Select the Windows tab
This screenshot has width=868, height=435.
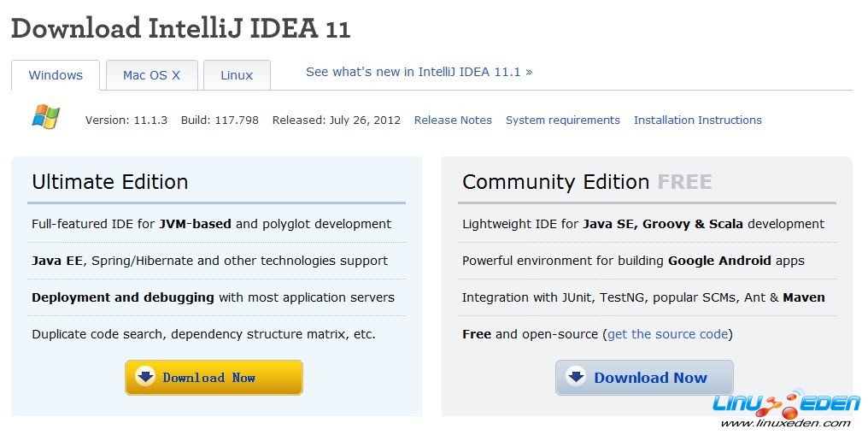56,75
